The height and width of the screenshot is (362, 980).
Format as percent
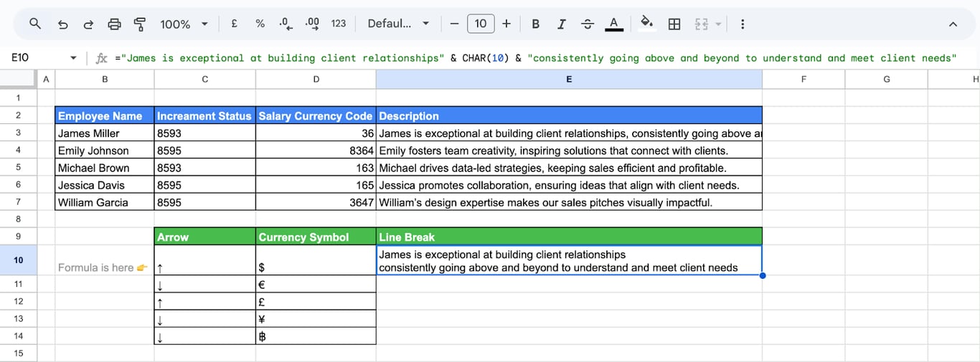tap(260, 24)
